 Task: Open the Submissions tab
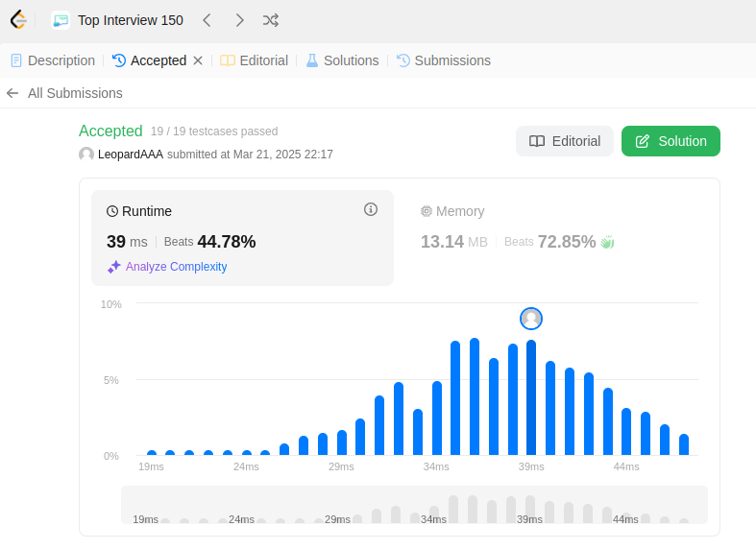(x=444, y=60)
